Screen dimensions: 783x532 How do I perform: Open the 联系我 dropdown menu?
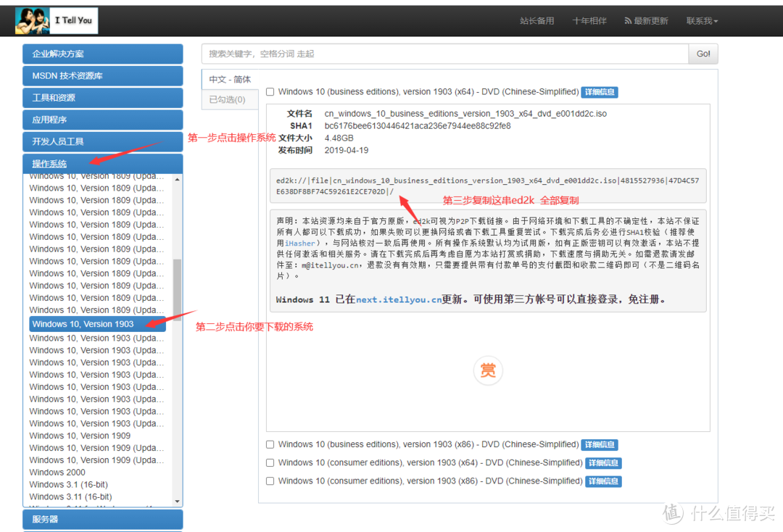coord(702,21)
